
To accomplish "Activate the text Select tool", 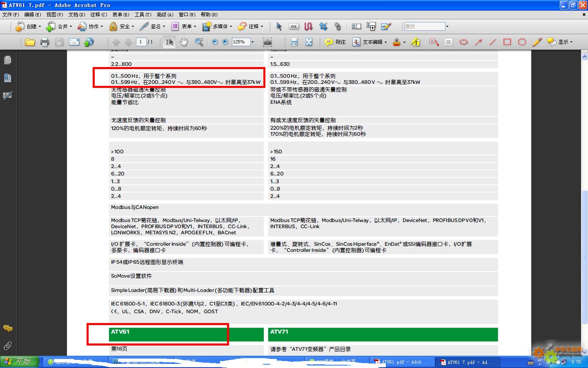I will click(169, 42).
